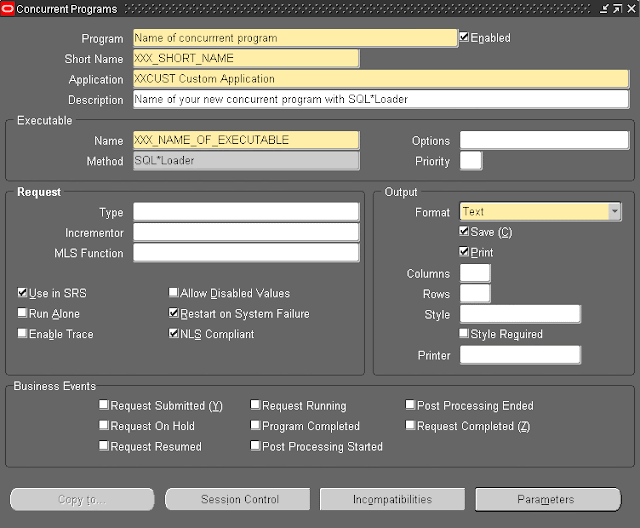Click the Columns input field
The image size is (640, 528).
point(475,273)
